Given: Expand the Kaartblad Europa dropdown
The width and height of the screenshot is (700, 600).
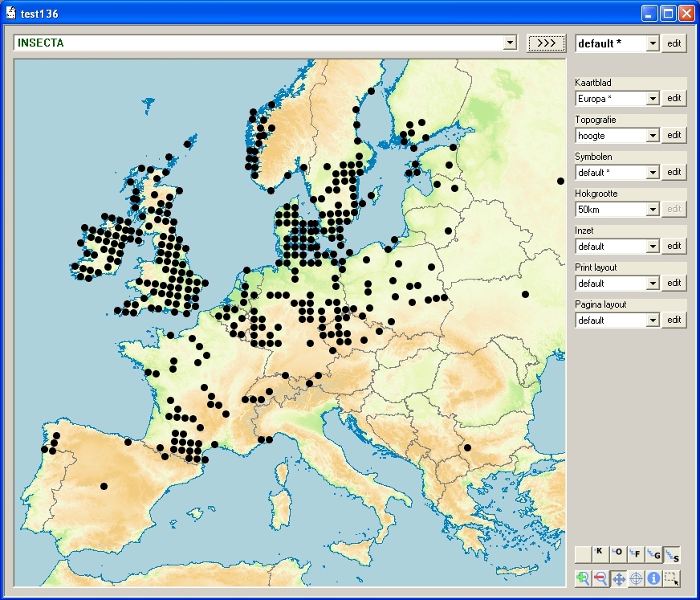Looking at the screenshot, I should (x=653, y=99).
